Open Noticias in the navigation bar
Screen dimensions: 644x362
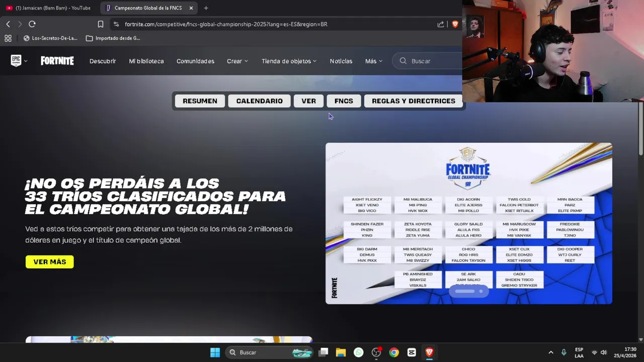coord(341,61)
